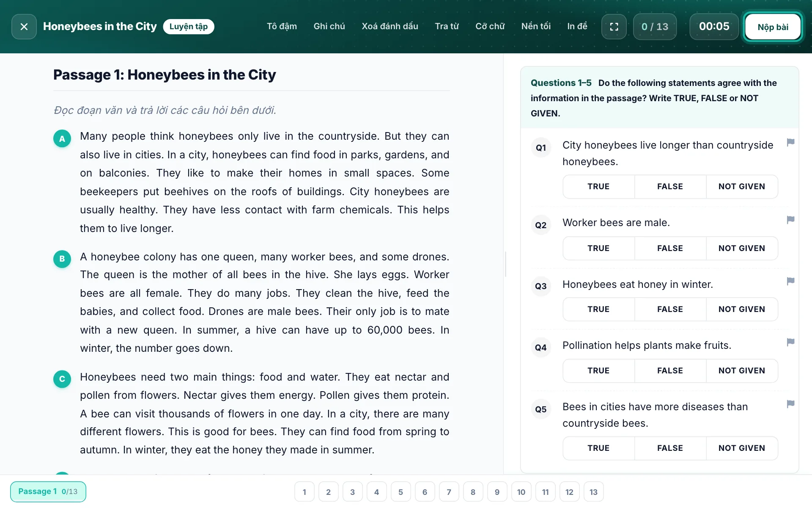Flag question Q2 about worker bees
Image resolution: width=812 pixels, height=508 pixels.
[x=790, y=220]
